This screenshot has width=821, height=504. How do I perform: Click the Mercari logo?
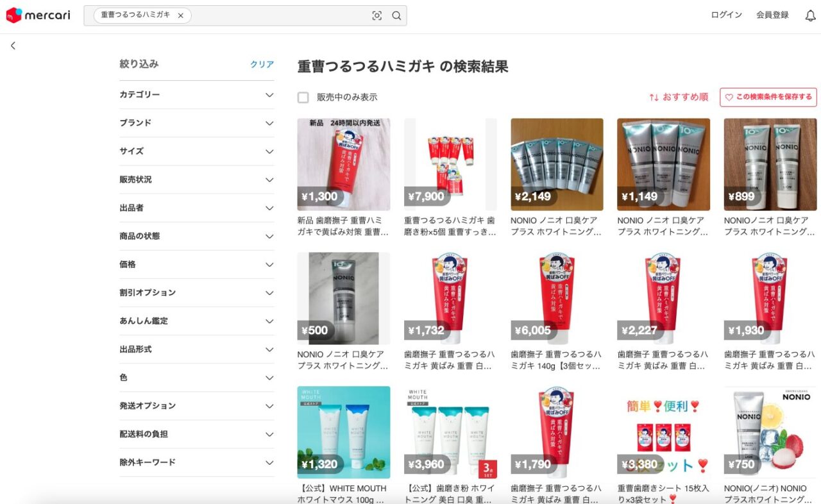[x=38, y=15]
